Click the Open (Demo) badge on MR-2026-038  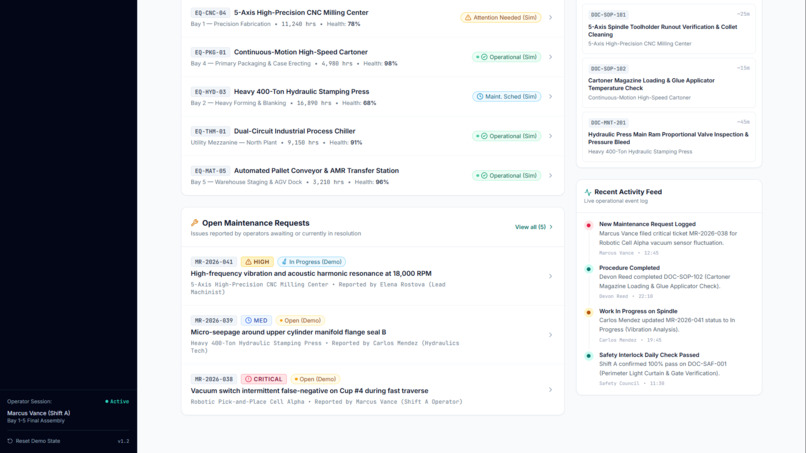point(315,379)
